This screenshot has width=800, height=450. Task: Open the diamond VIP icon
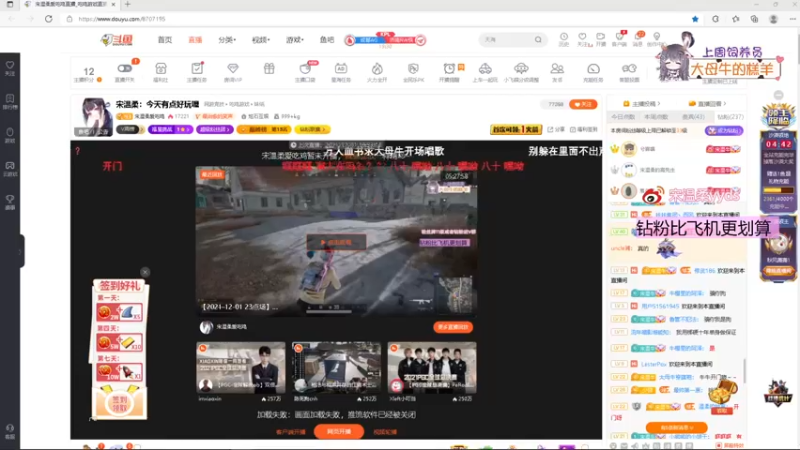[233, 71]
